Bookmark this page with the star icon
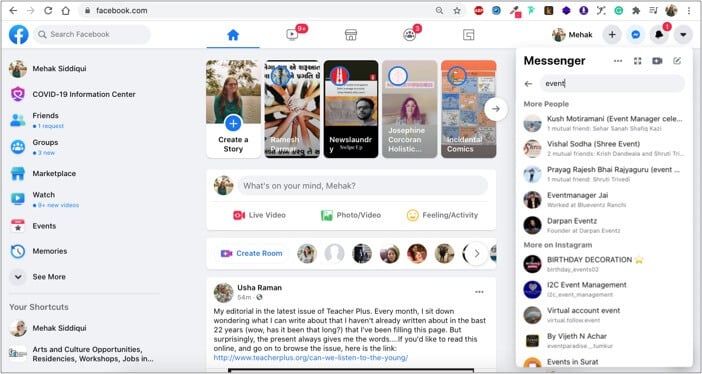The height and width of the screenshot is (374, 702). click(x=457, y=10)
